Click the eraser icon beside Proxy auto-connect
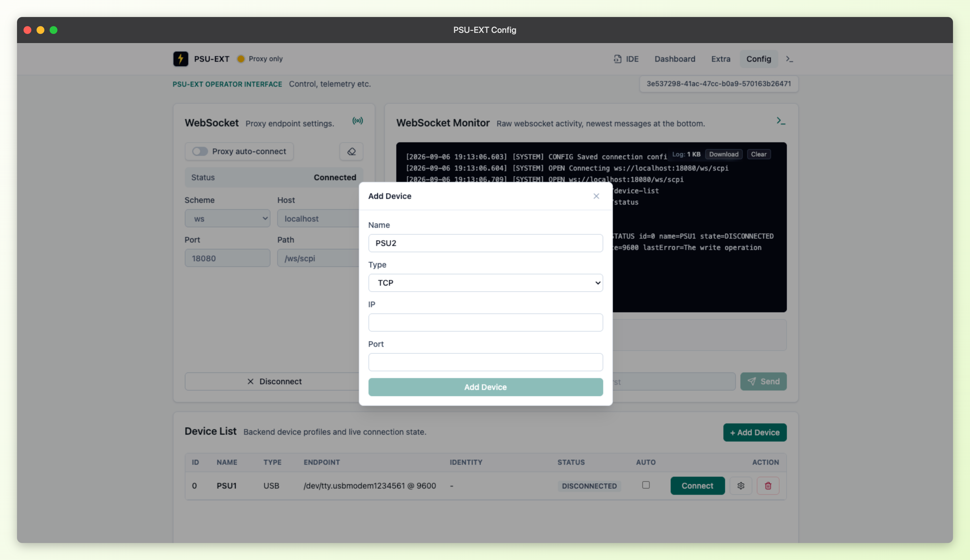Viewport: 970px width, 560px height. [x=351, y=152]
